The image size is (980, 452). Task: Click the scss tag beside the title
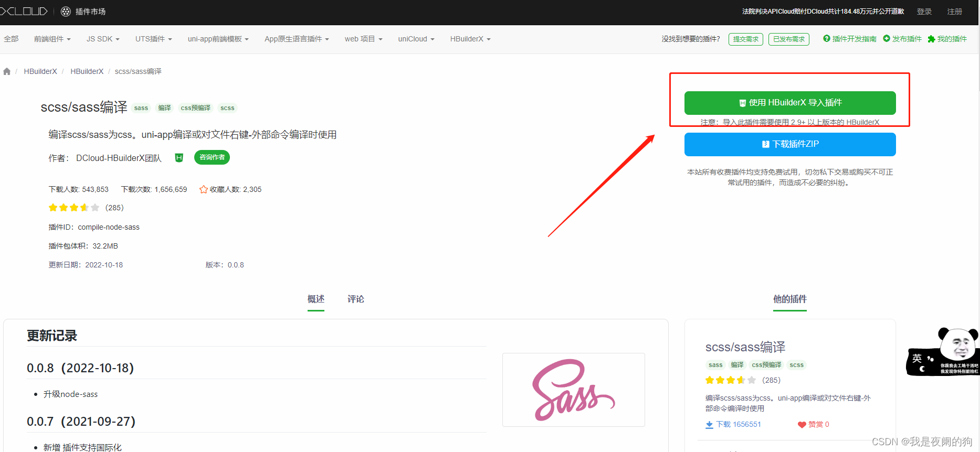227,108
